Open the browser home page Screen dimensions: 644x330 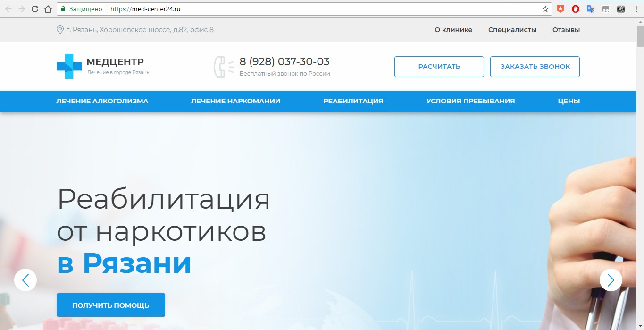(x=48, y=9)
